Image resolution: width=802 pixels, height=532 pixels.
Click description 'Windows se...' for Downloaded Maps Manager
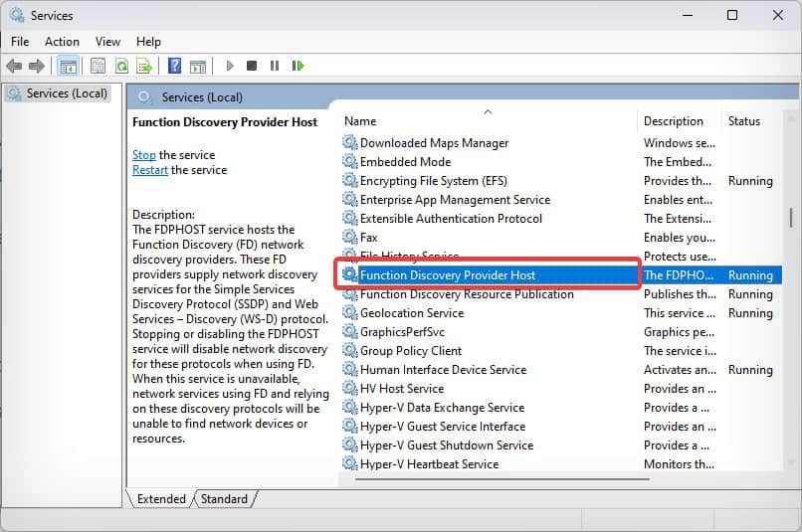pyautogui.click(x=680, y=142)
